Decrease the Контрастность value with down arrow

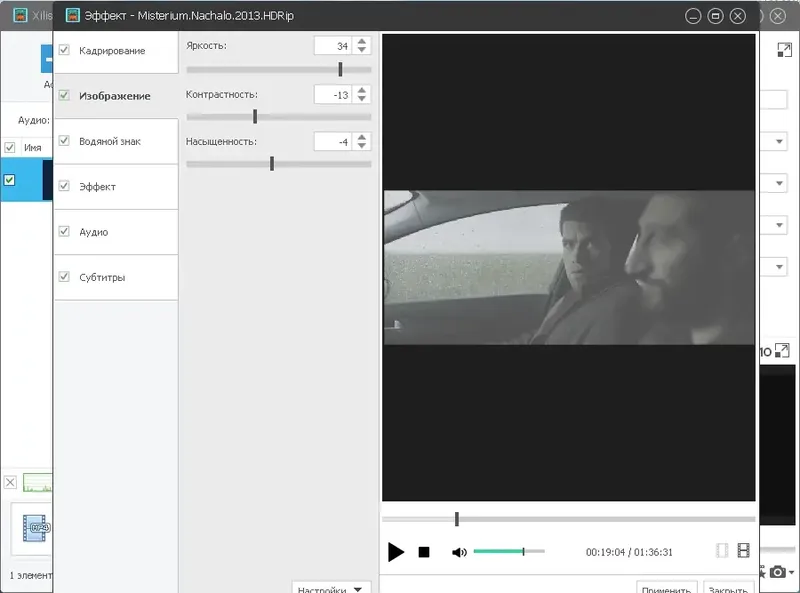[362, 98]
